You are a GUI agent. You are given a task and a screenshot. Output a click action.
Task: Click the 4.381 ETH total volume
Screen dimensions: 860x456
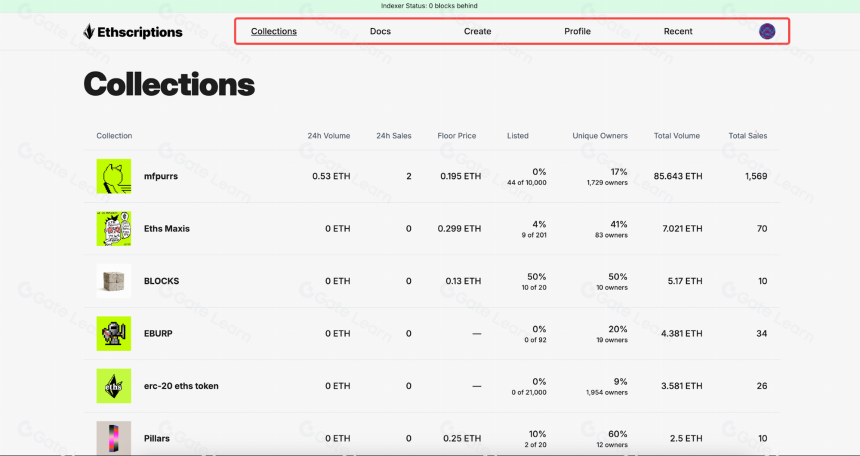point(682,333)
